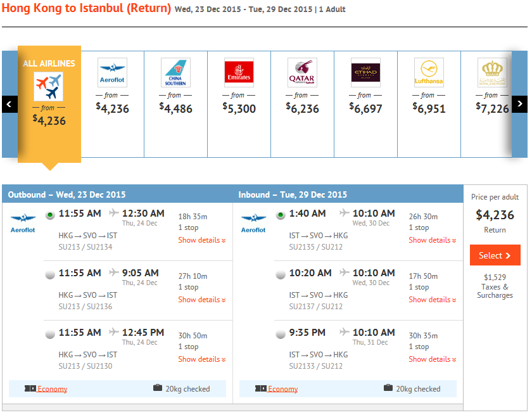The width and height of the screenshot is (532, 415).
Task: Select outbound flight arriving 9:05 AM
Action: tap(50, 274)
